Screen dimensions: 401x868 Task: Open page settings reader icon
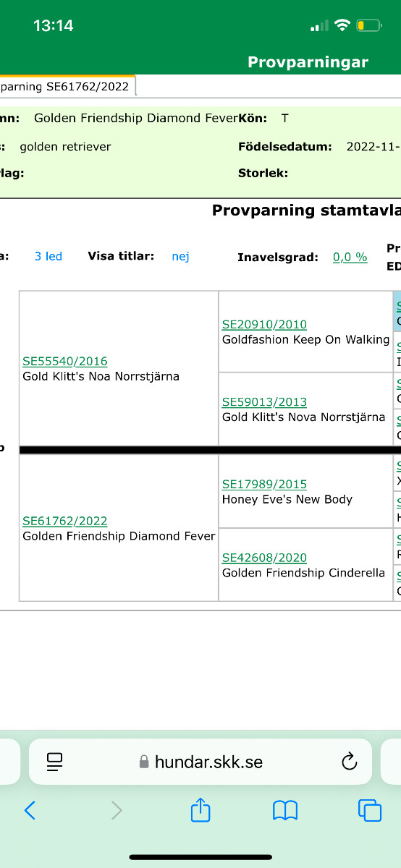coord(55,761)
